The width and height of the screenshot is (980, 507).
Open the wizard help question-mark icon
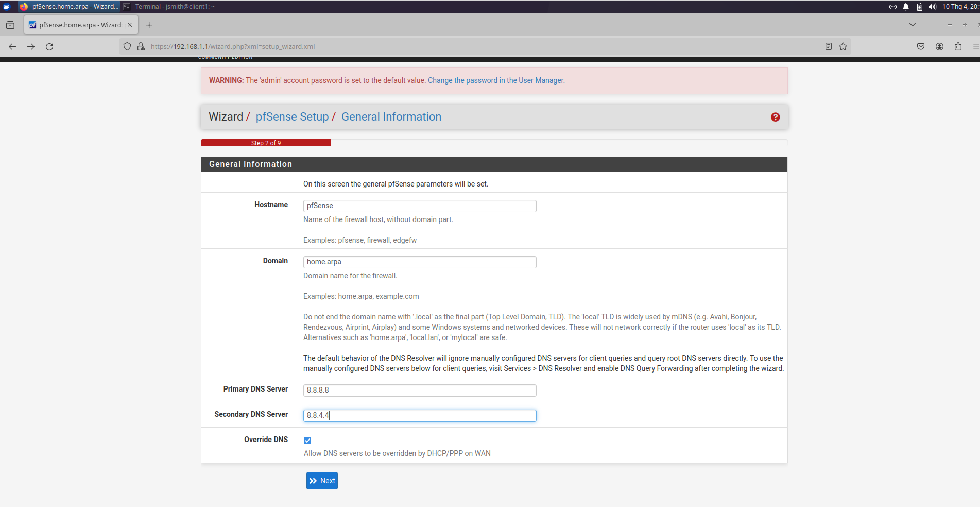click(x=775, y=117)
